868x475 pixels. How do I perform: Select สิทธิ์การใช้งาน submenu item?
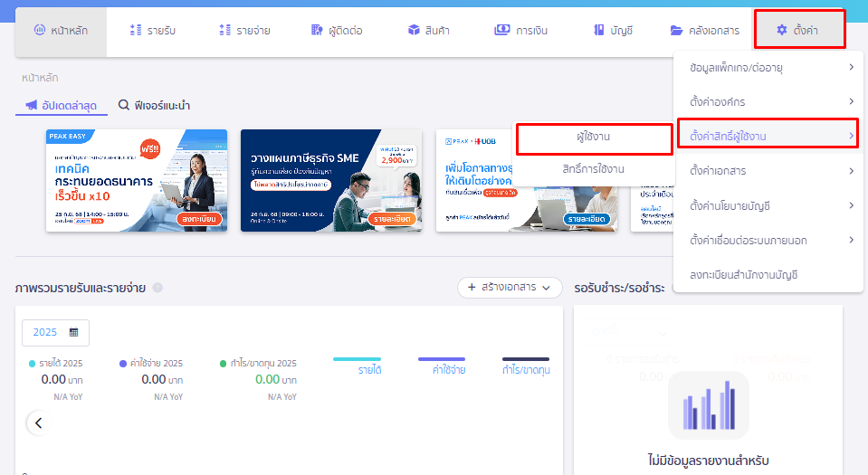click(x=594, y=169)
